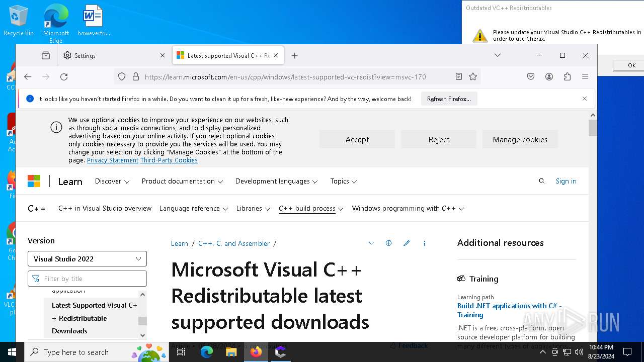The image size is (644, 362).
Task: Click the site security padlock icon
Action: coord(135,76)
